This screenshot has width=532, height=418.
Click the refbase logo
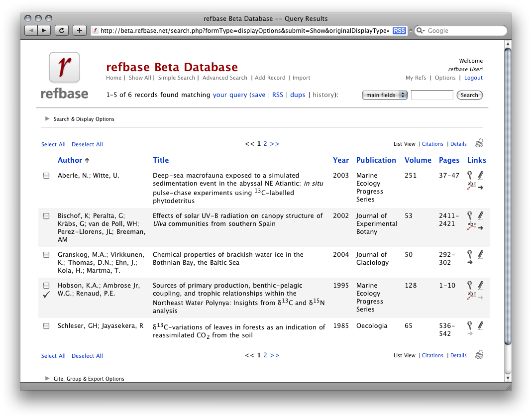[65, 76]
